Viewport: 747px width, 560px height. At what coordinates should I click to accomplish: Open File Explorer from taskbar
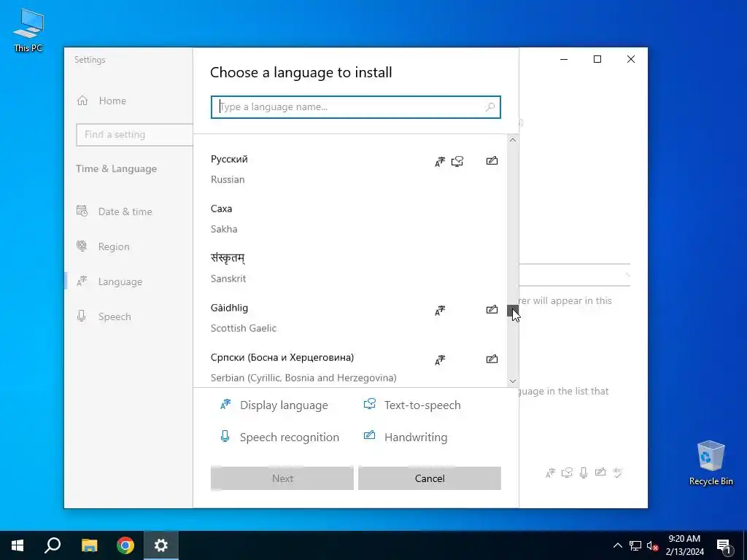pos(89,545)
